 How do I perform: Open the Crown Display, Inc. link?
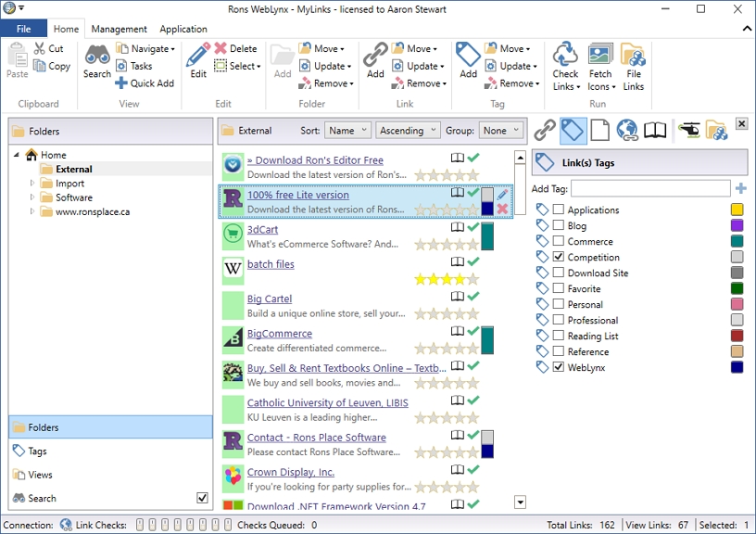(291, 472)
